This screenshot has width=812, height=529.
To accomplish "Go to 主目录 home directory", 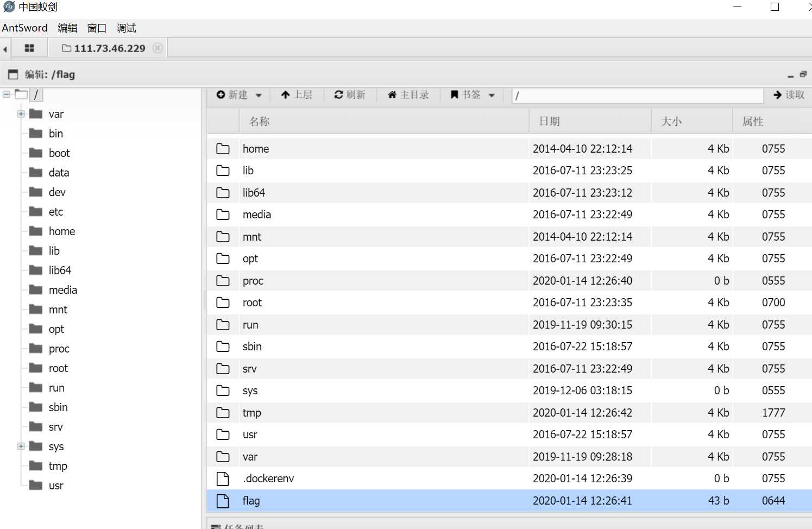I will 408,95.
